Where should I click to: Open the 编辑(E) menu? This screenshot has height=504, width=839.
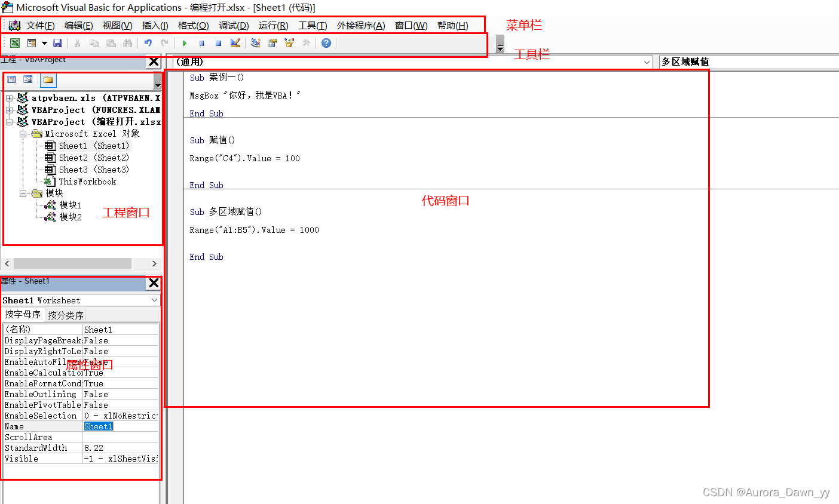(x=78, y=25)
